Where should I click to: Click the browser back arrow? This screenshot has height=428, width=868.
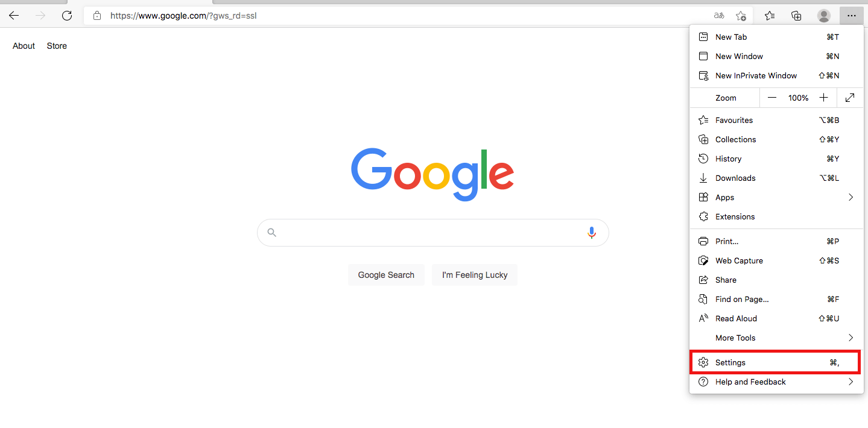pos(14,16)
